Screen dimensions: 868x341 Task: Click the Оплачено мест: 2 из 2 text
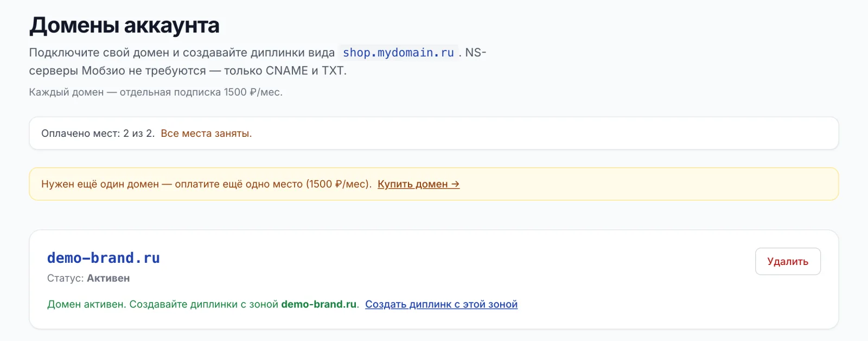tap(98, 134)
